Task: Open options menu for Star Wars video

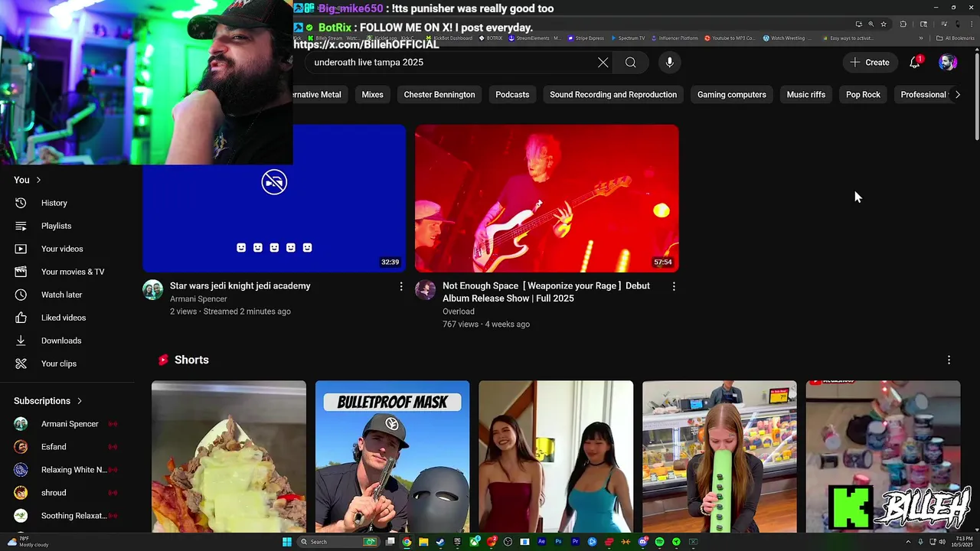Action: click(x=401, y=286)
